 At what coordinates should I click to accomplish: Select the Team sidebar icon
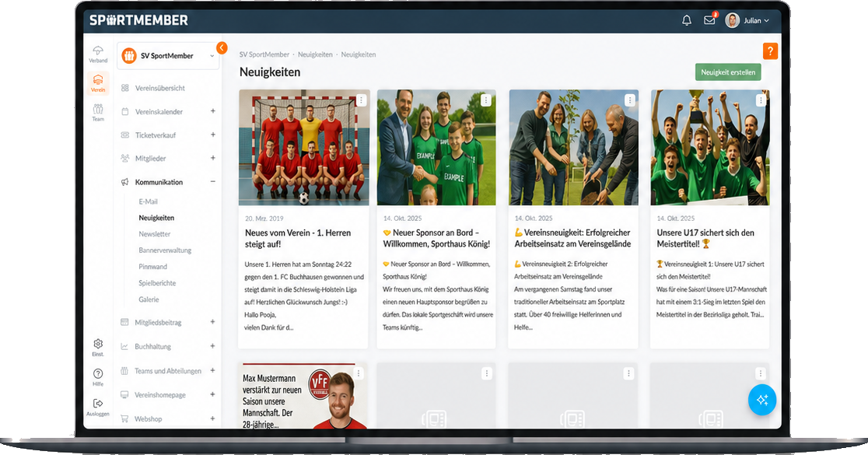pos(98,112)
